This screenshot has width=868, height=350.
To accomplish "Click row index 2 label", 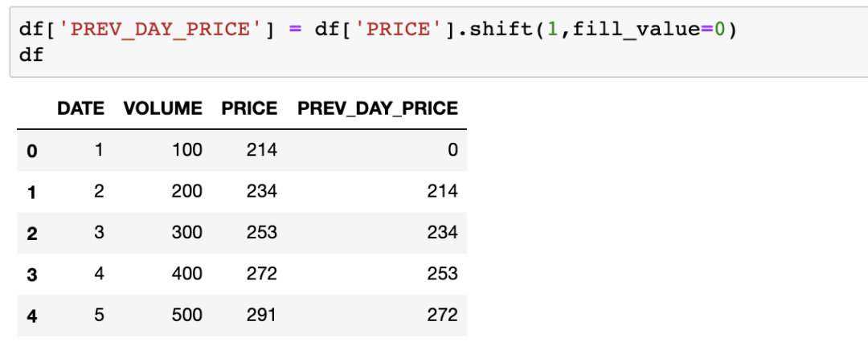I will pos(32,233).
